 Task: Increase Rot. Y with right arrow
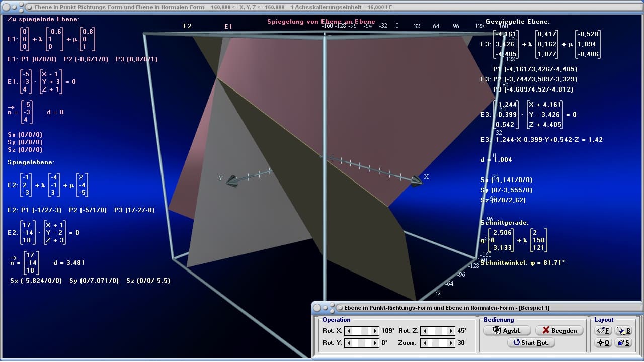[x=375, y=343]
